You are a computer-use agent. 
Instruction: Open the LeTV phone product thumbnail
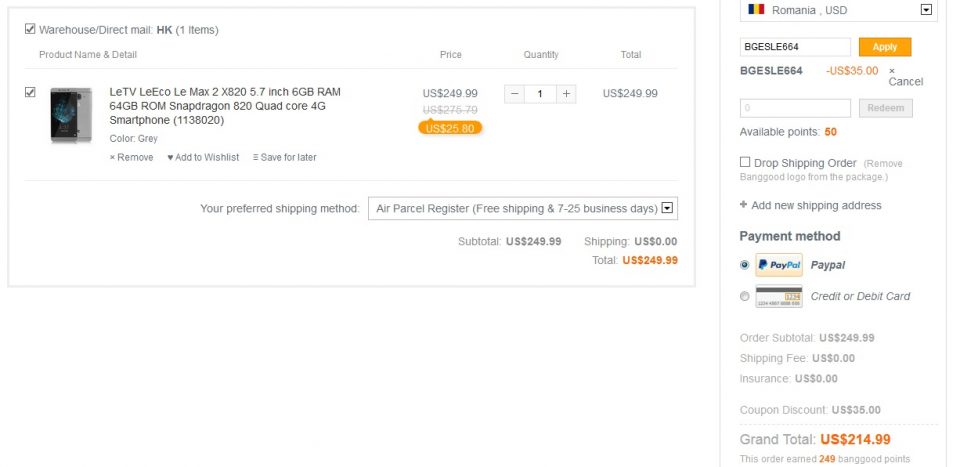[x=71, y=116]
